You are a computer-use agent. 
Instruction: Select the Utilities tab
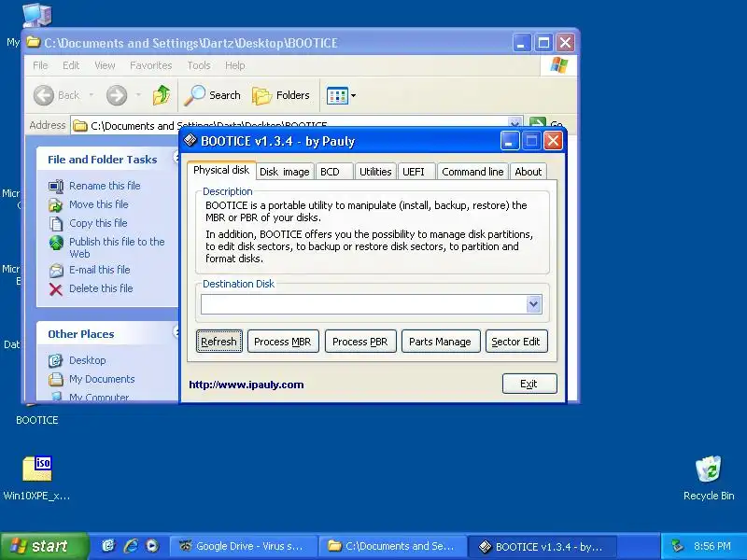click(375, 172)
